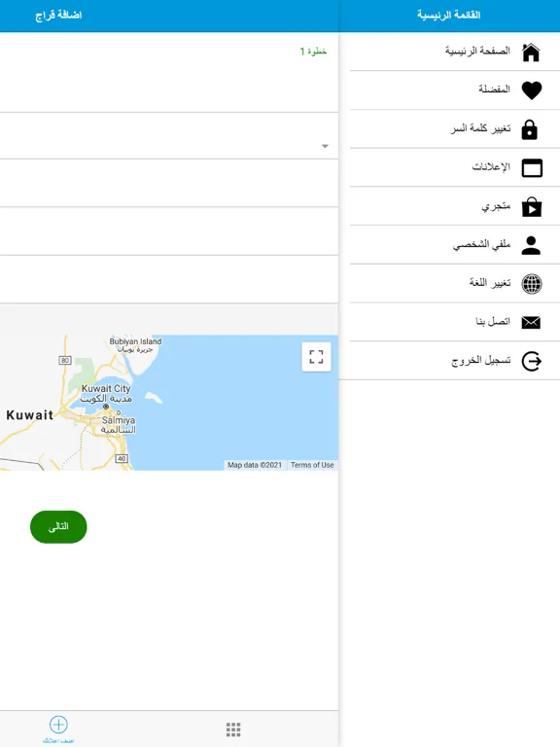Click the خطوة 1 step label
Image resolution: width=560 pixels, height=747 pixels.
(x=313, y=51)
